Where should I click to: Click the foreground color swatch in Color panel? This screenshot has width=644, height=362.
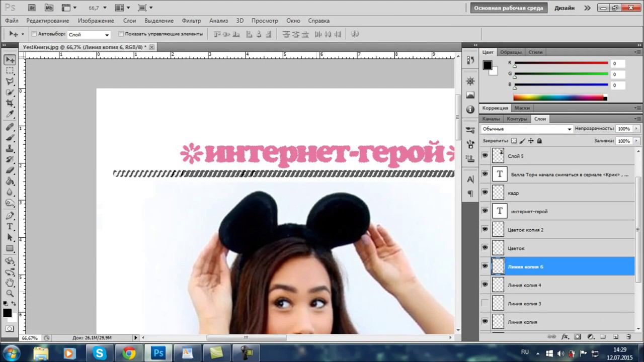pyautogui.click(x=487, y=65)
